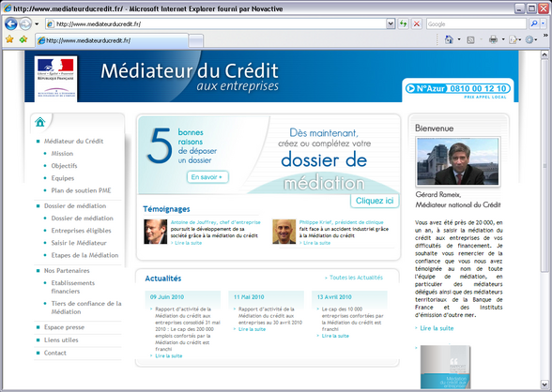Start search with the magnifier icon
The height and width of the screenshot is (392, 552).
[x=534, y=23]
